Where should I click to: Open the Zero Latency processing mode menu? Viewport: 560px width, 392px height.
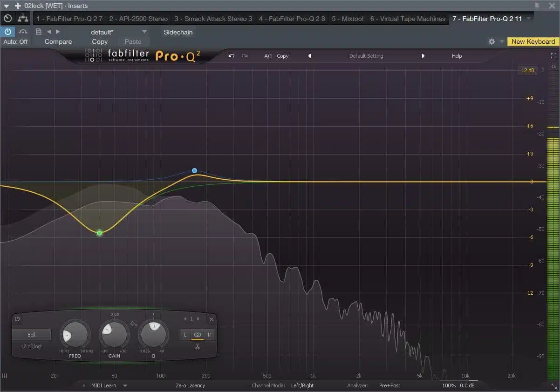[191, 385]
